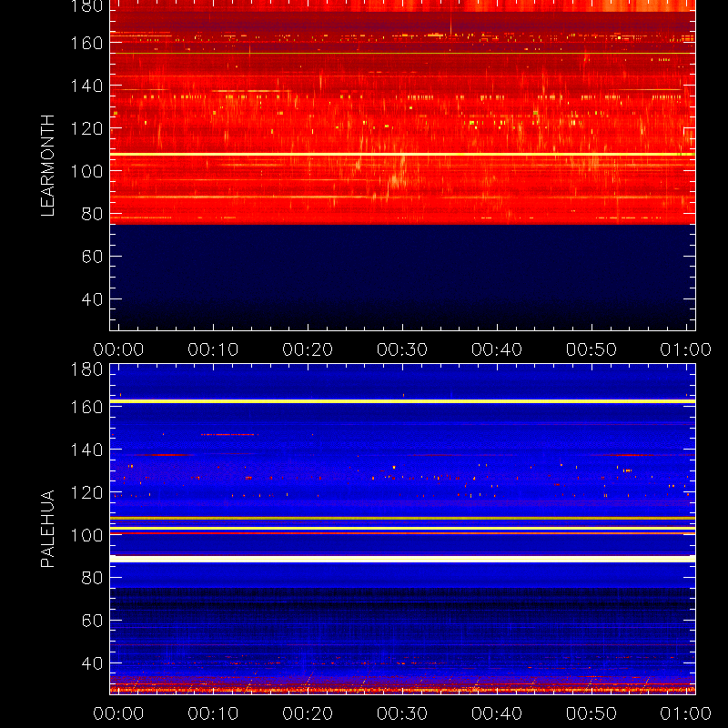Click 00:30 time label below Learmonth plot
Viewport: 728px width, 728px height.
tap(402, 349)
